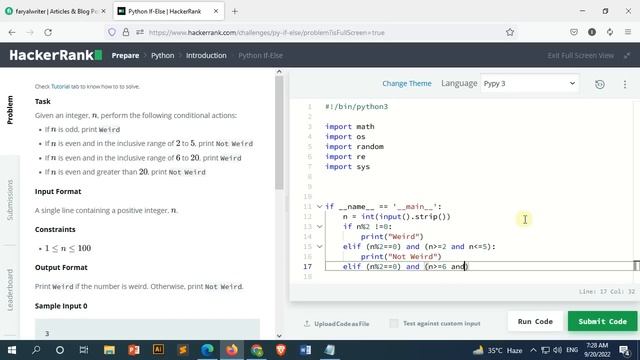Reset code with the history icon
The width and height of the screenshot is (640, 360).
click(600, 84)
